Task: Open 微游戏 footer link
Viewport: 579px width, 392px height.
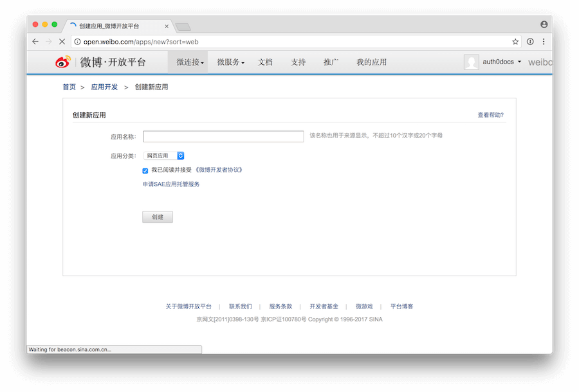Action: (x=364, y=307)
